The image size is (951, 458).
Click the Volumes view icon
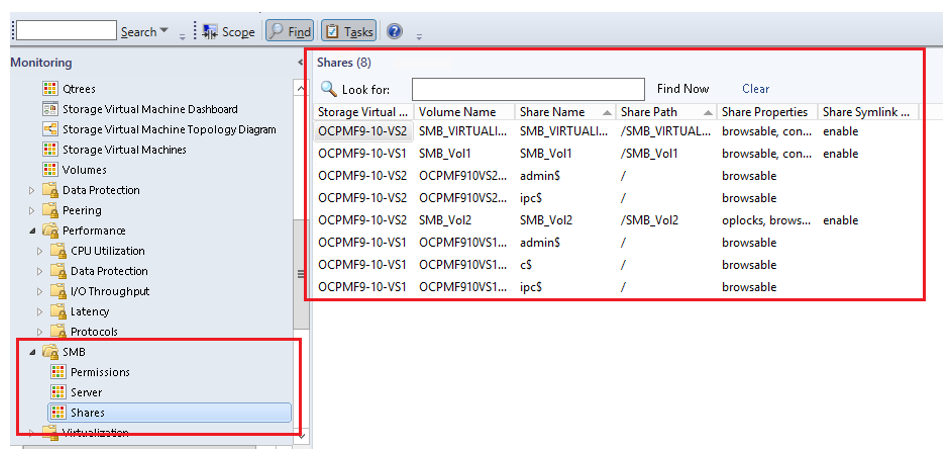pyautogui.click(x=50, y=170)
